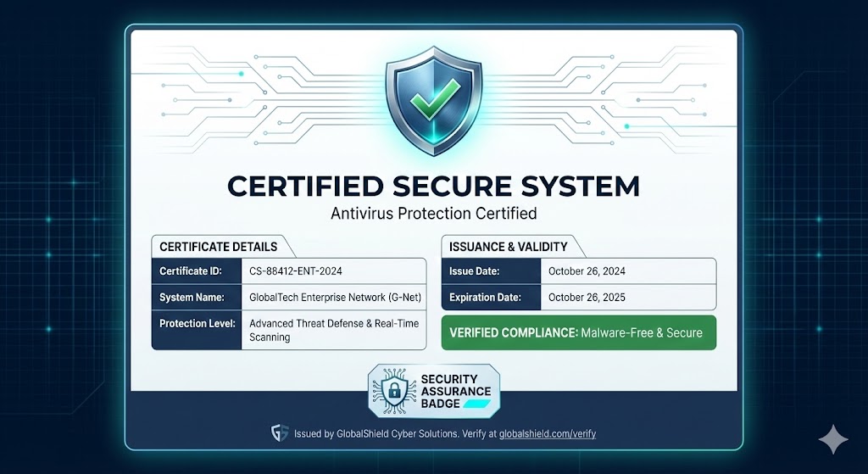
Task: Click the Antivirus Protection Certified subtitle
Action: coord(433,213)
